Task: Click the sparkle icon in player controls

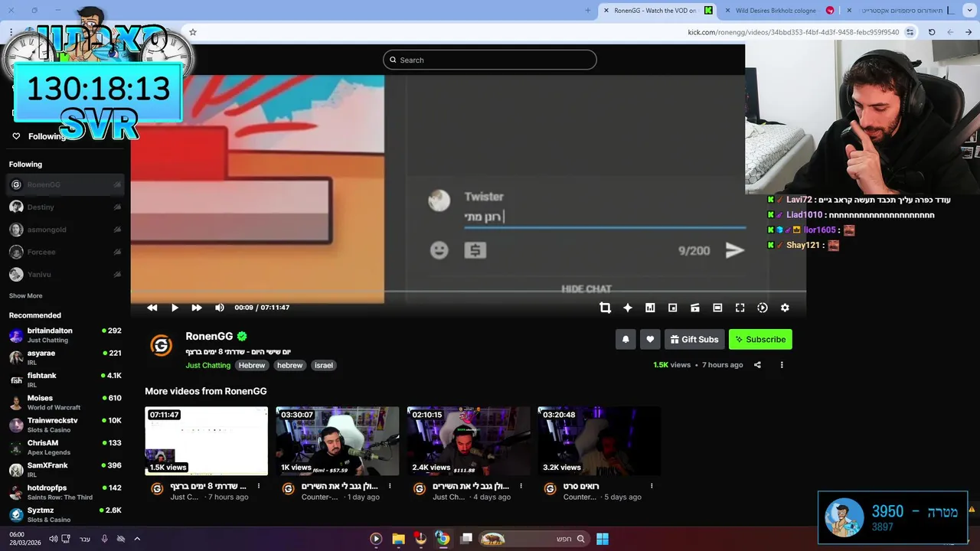Action: point(628,308)
